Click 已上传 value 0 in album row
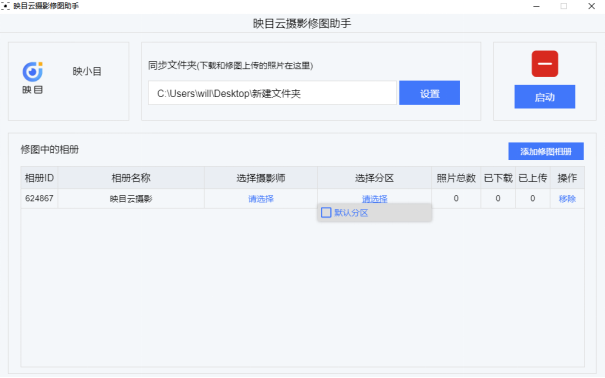This screenshot has height=378, width=605. tap(533, 199)
